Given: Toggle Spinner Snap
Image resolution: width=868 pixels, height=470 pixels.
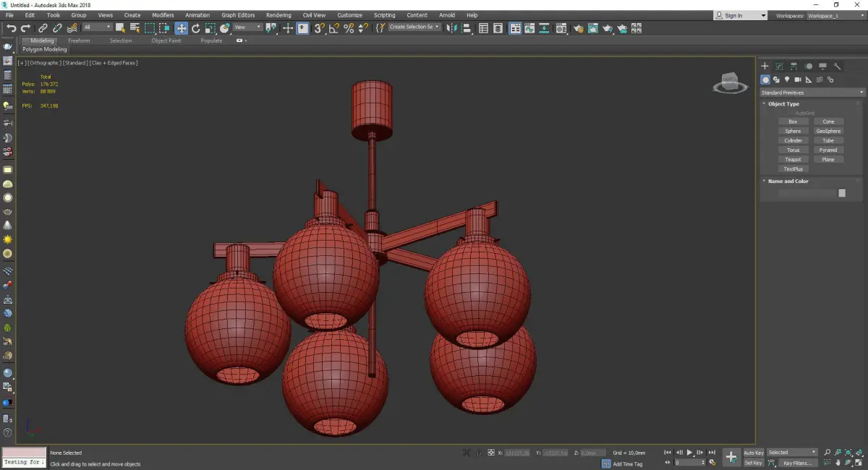Looking at the screenshot, I should pos(364,28).
